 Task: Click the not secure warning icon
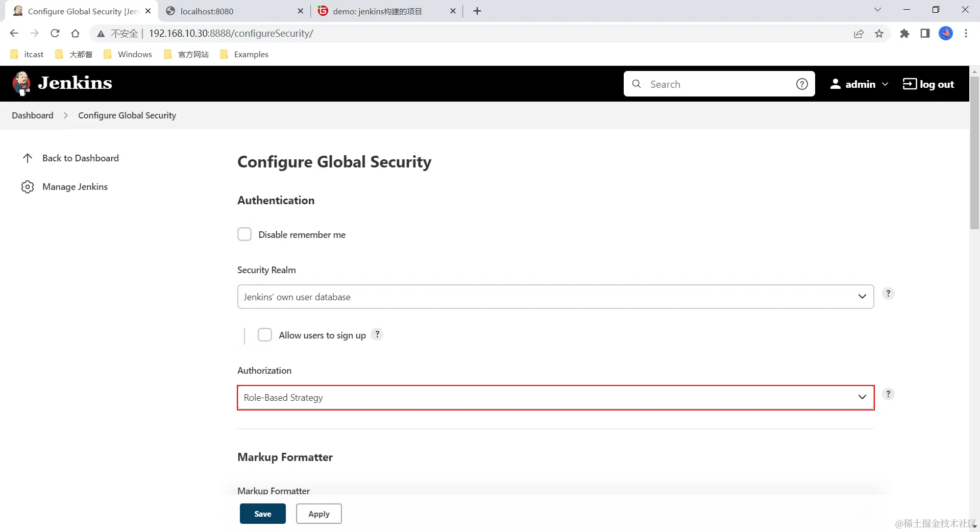pyautogui.click(x=101, y=34)
